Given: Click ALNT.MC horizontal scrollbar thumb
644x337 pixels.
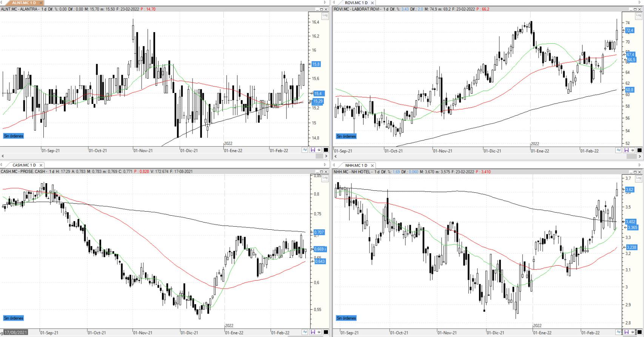Looking at the screenshot, I should tap(319, 156).
